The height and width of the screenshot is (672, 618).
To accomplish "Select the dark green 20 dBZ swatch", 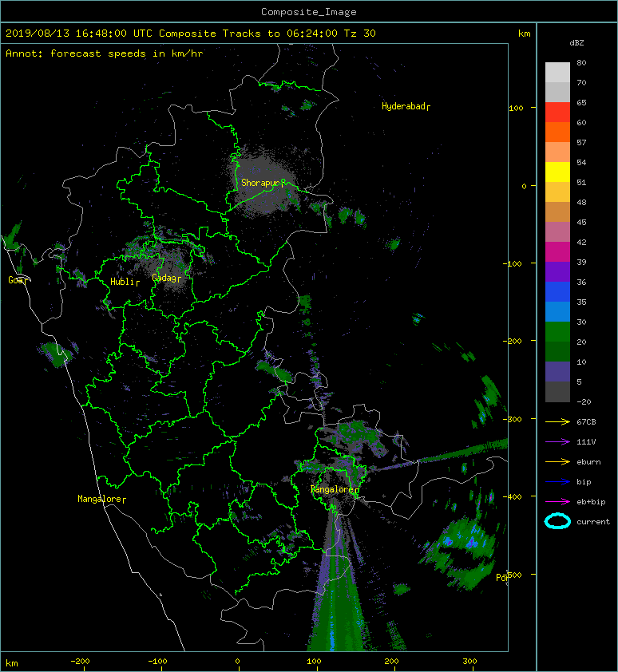I will point(557,351).
